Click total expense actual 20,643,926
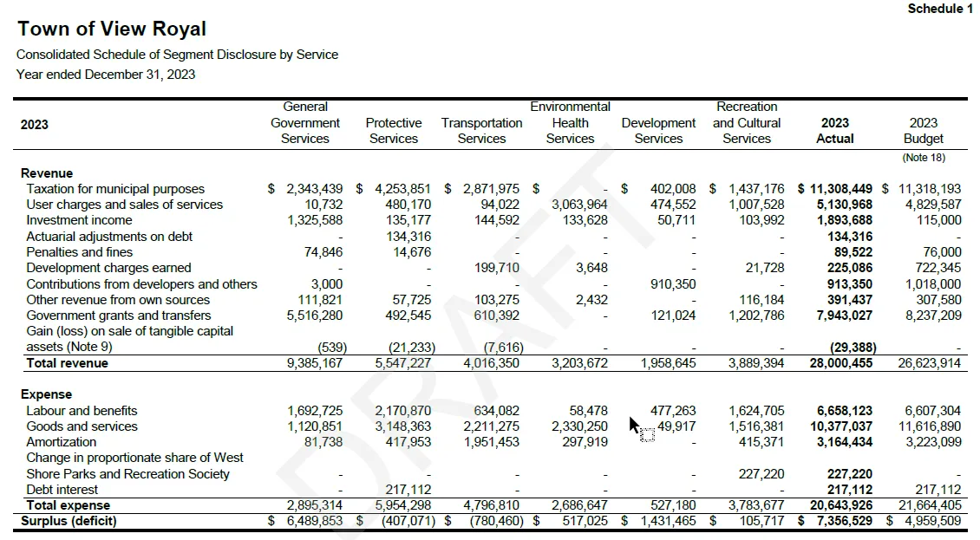This screenshot has height=540, width=980. point(840,505)
